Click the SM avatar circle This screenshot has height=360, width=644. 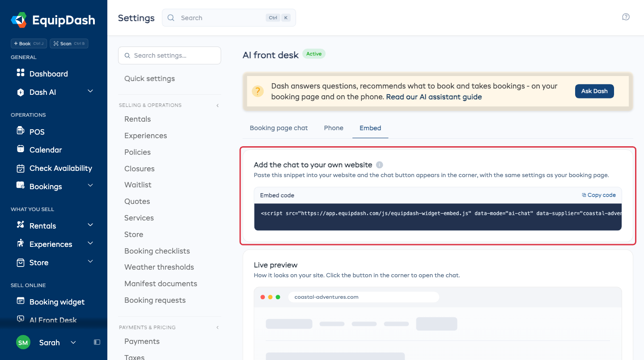(x=23, y=343)
